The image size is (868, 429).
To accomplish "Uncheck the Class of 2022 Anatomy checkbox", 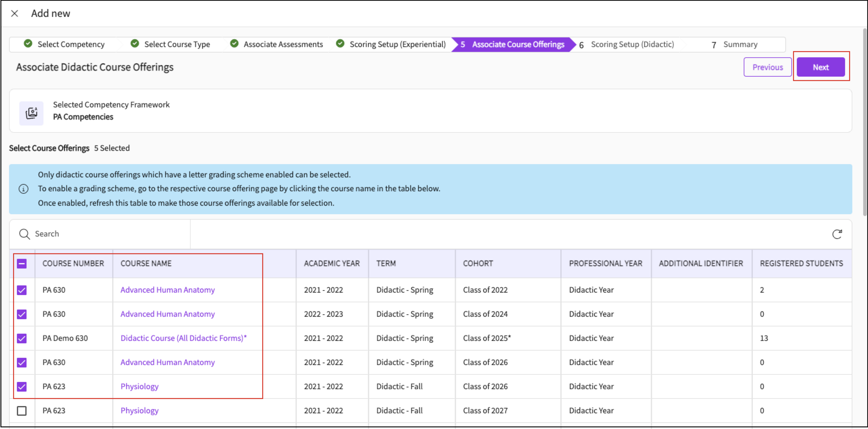I will pyautogui.click(x=22, y=290).
